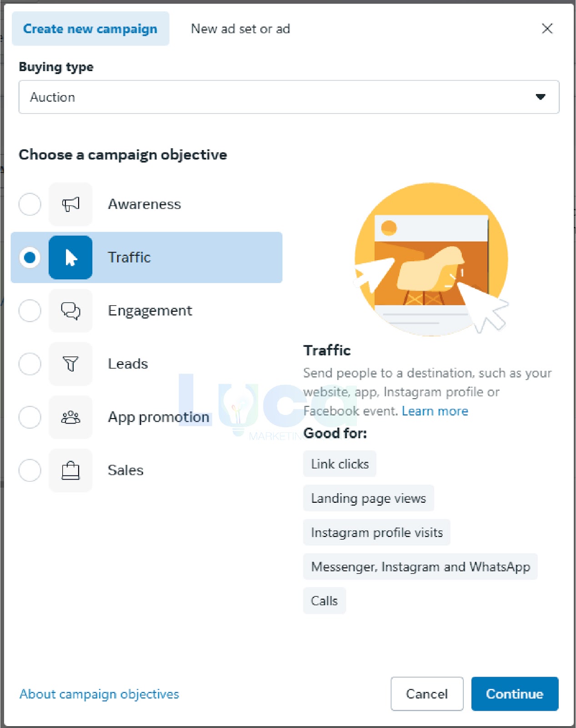Click the Link clicks tag
Screen dimensions: 576x728
(x=340, y=464)
